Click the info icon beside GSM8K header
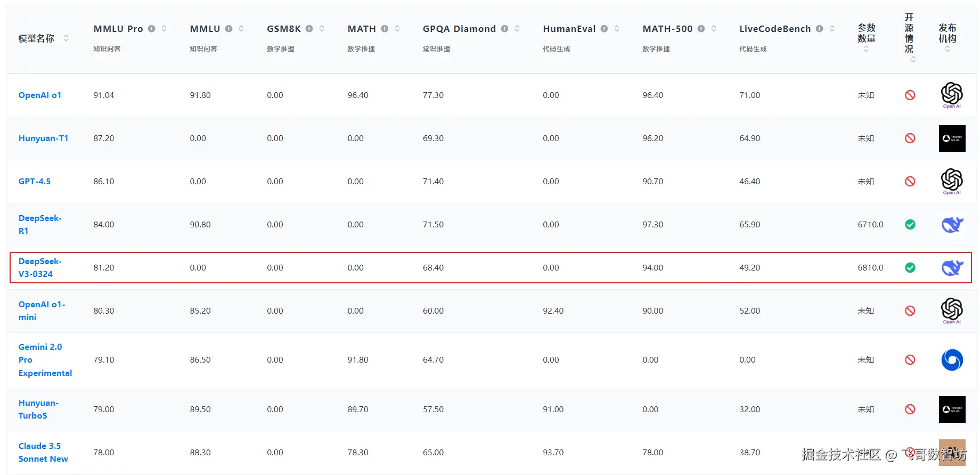This screenshot has width=980, height=475. point(309,29)
